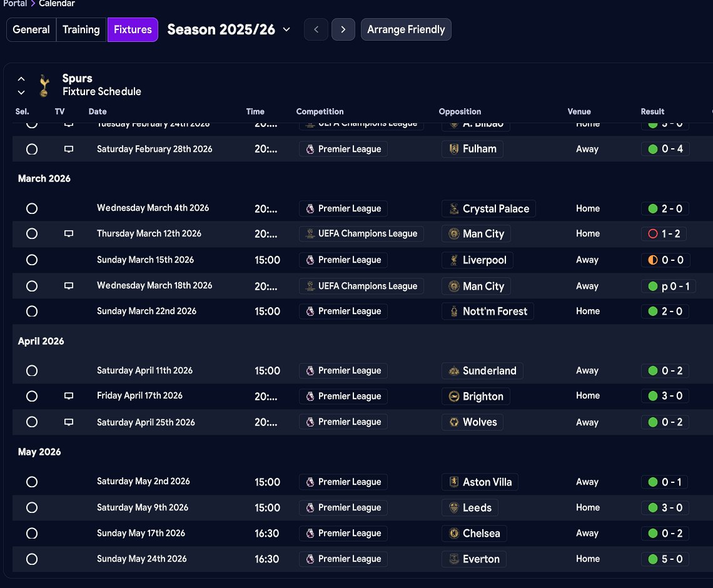Go to the next season with right arrow
The height and width of the screenshot is (588, 713).
pos(343,29)
